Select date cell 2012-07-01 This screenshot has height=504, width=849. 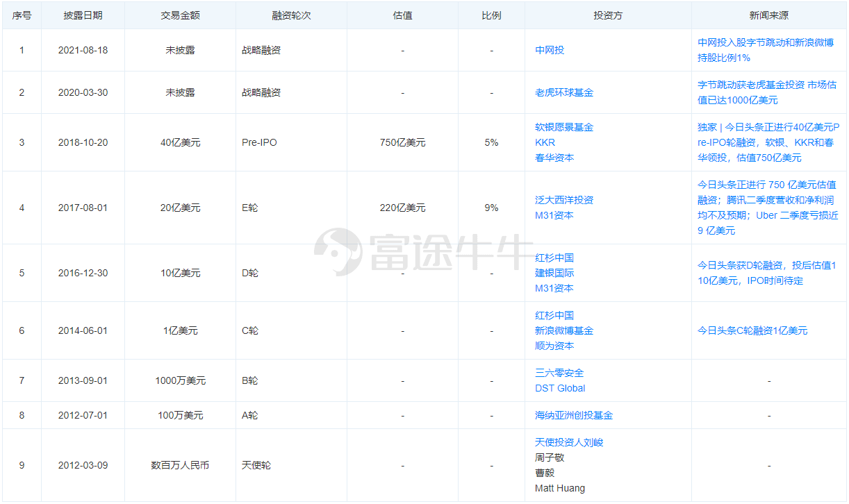point(83,415)
